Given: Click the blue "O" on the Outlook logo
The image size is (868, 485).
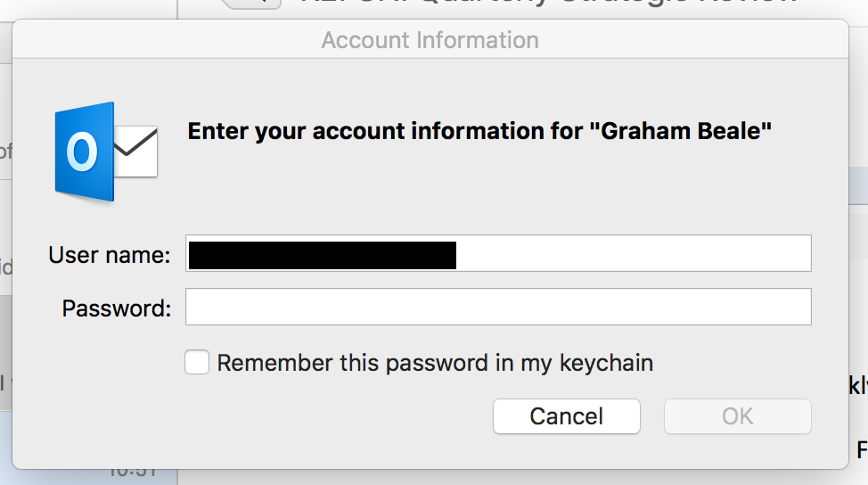Looking at the screenshot, I should (x=82, y=152).
